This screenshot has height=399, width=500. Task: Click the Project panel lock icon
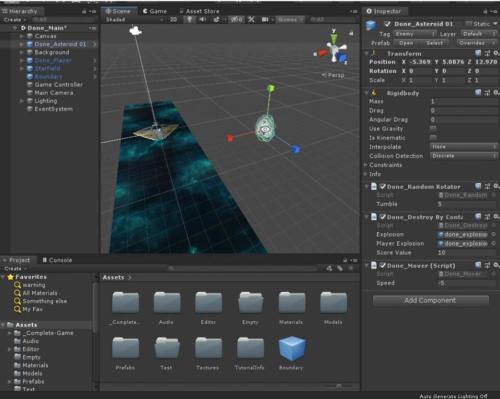345,260
